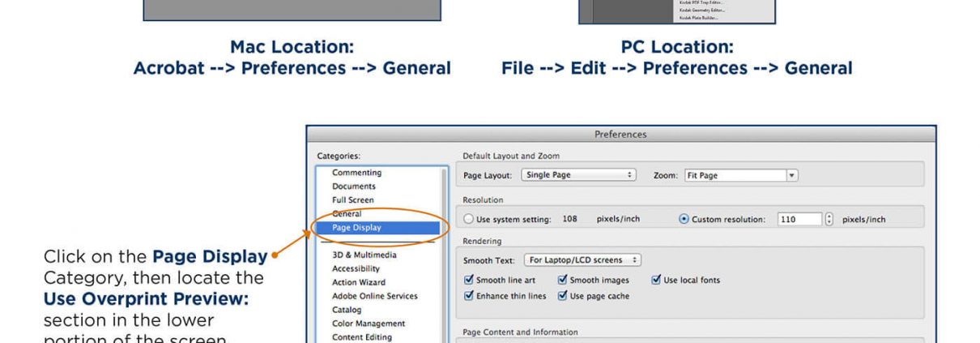Image resolution: width=980 pixels, height=343 pixels.
Task: Open the Zoom combo box
Action: [741, 175]
